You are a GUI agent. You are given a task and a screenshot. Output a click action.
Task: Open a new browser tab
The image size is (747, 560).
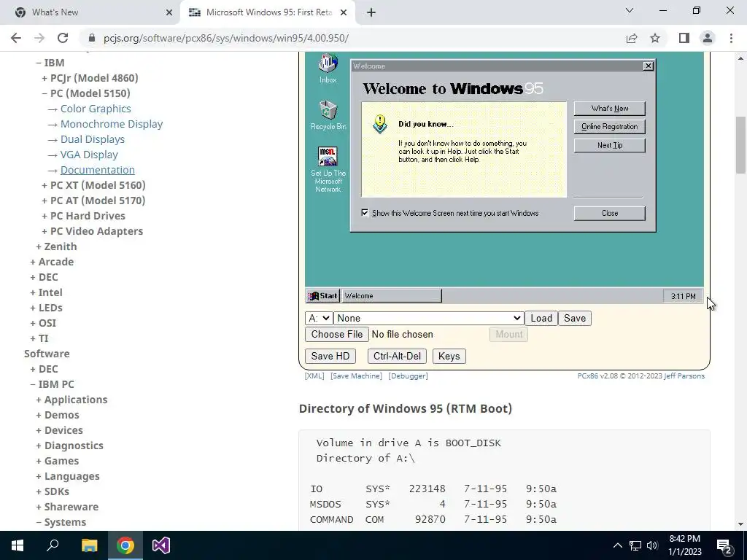pos(371,12)
